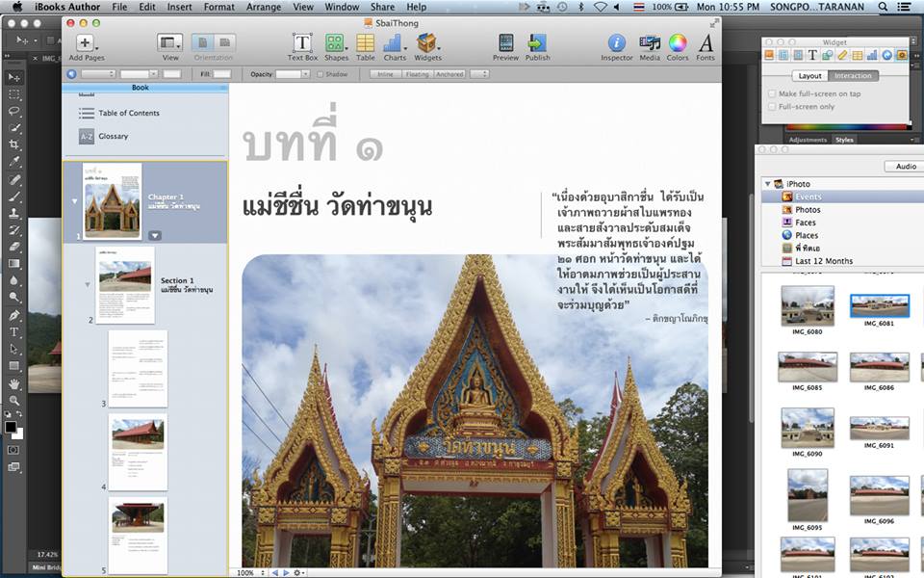Open Hyperlink inspector icon in Widget panel
924x578 pixels.
(x=886, y=55)
